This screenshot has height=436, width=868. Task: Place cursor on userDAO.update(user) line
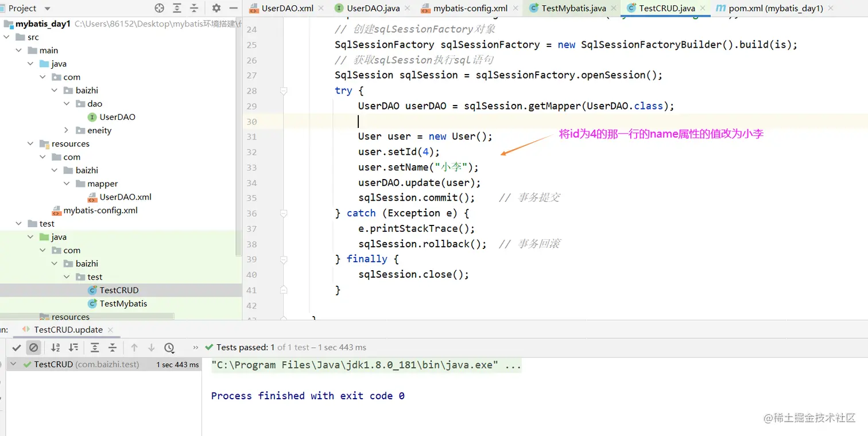(420, 182)
